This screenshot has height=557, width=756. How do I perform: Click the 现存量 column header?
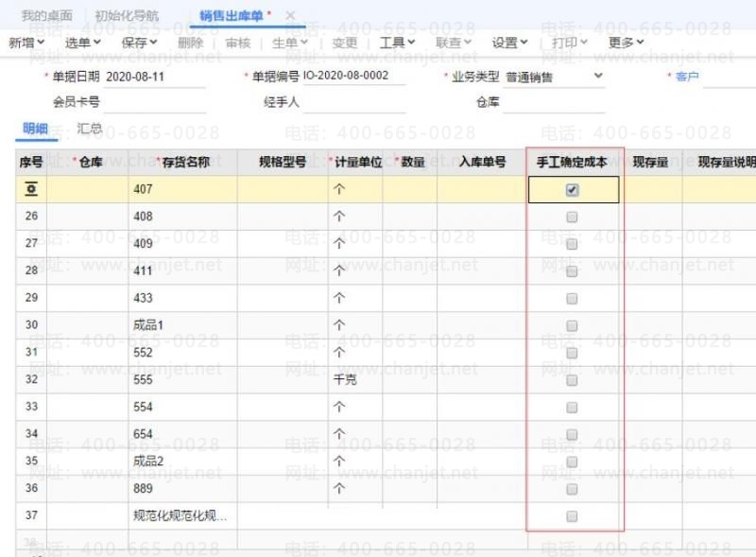pyautogui.click(x=651, y=162)
